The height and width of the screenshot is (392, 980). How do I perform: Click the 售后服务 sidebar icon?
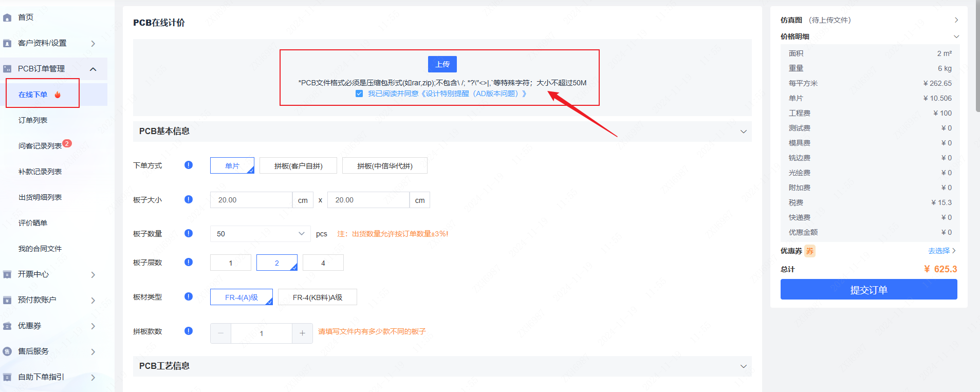pyautogui.click(x=7, y=351)
